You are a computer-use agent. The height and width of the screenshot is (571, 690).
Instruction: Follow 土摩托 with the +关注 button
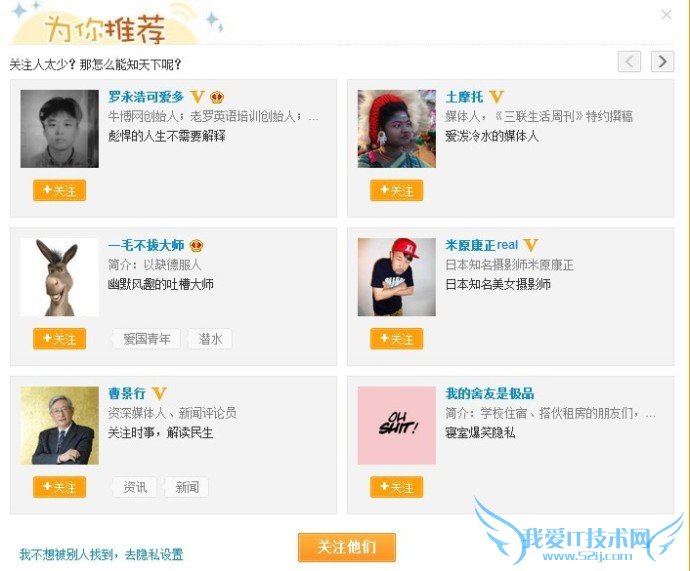coord(396,190)
